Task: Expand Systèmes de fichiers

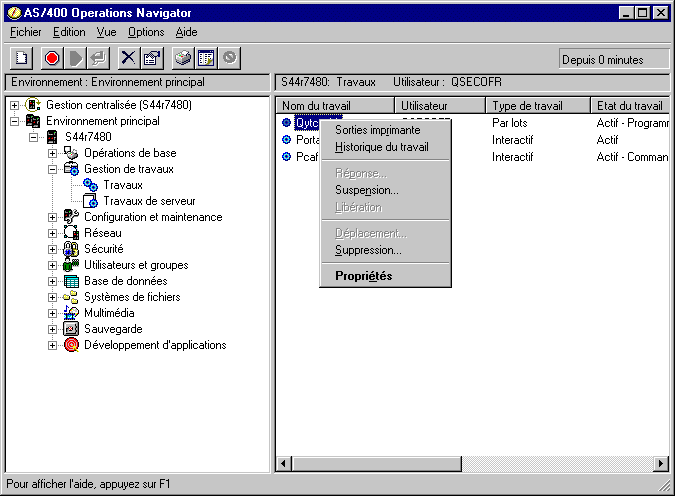Action: (52, 298)
